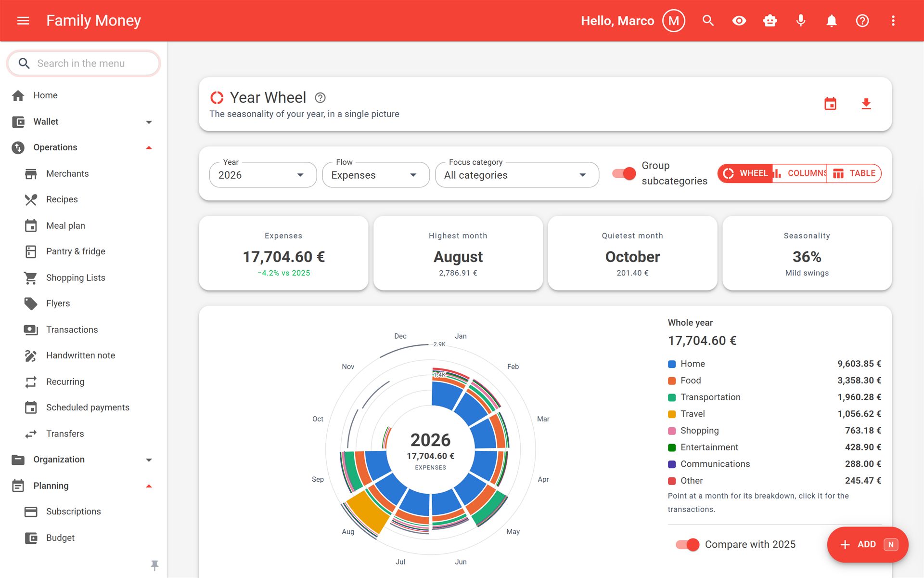Collapse the Operations menu section
The width and height of the screenshot is (924, 578).
[83, 147]
